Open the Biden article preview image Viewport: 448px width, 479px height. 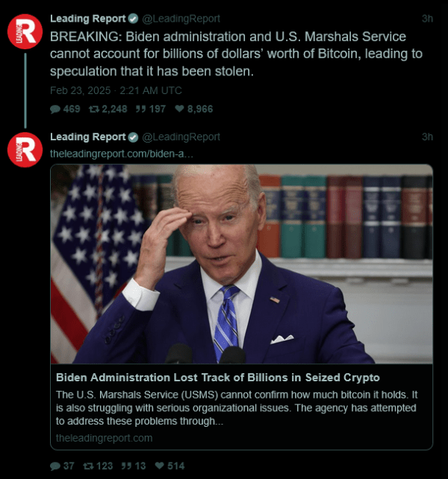(242, 264)
